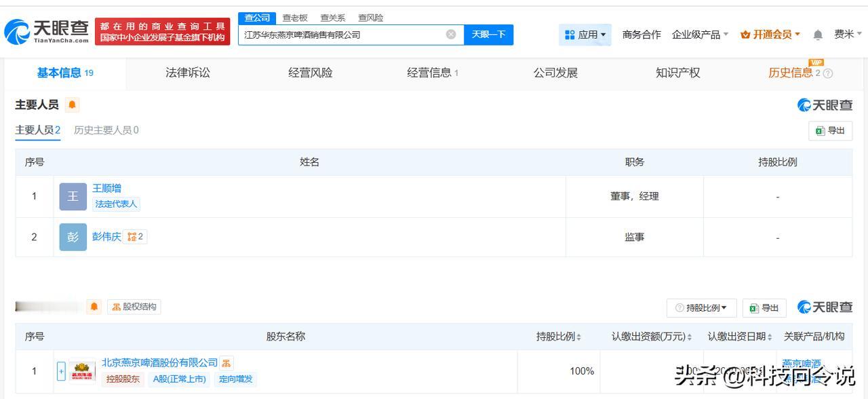Open the 股权结构 button

coord(134,307)
